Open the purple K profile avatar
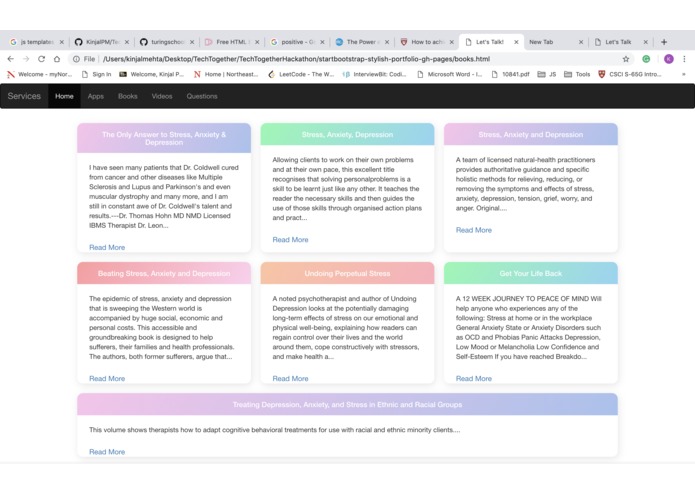 (x=669, y=59)
